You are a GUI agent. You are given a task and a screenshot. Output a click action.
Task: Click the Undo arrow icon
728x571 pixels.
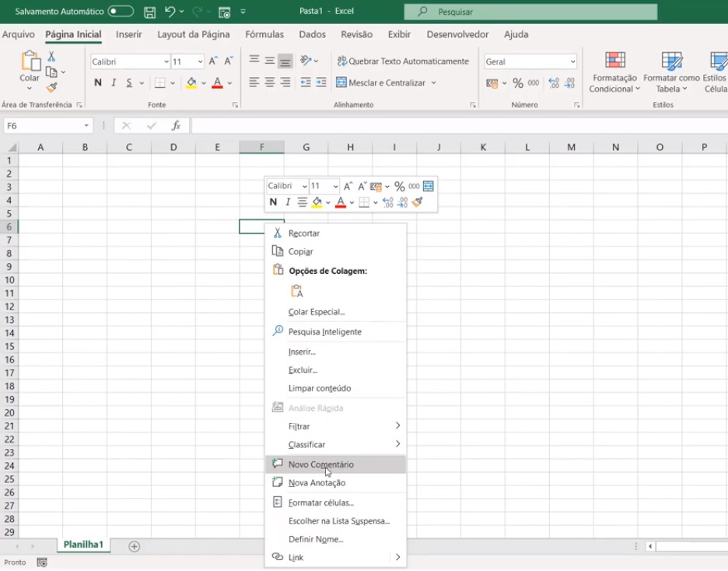170,12
